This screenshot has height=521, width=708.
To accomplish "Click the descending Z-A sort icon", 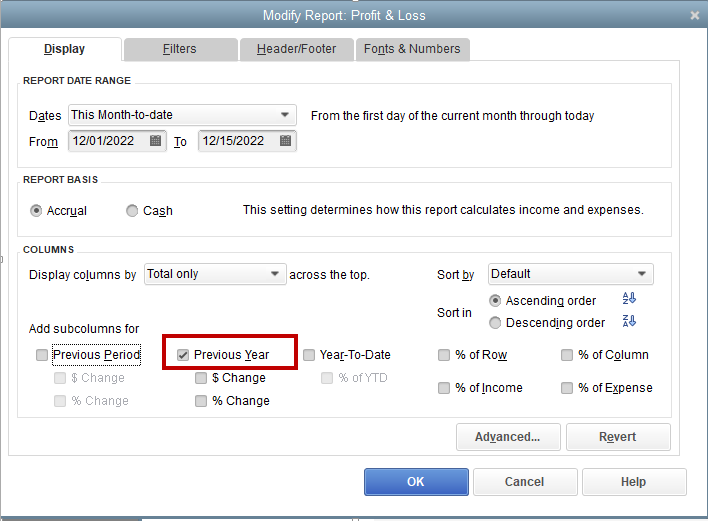I will point(629,321).
